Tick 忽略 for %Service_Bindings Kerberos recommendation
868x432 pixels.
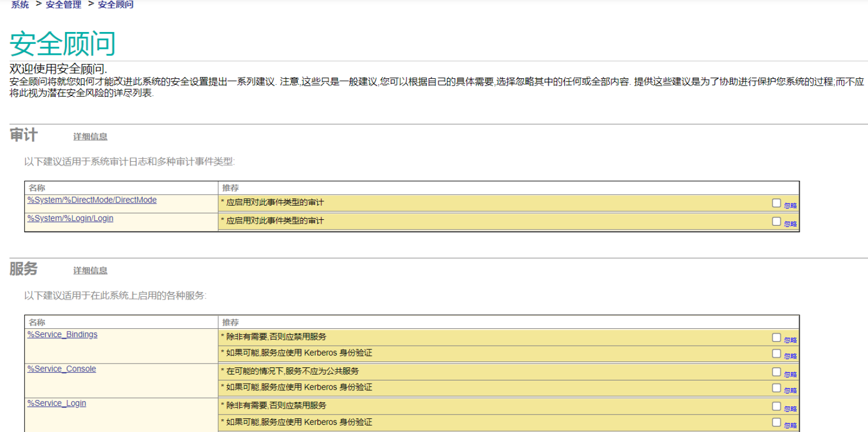[x=776, y=354]
